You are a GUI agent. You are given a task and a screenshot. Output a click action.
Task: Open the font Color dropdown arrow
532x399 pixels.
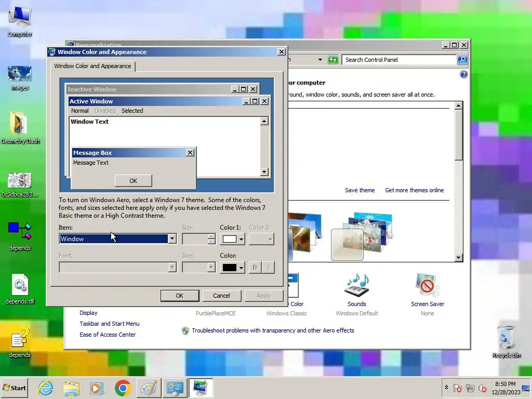click(241, 268)
